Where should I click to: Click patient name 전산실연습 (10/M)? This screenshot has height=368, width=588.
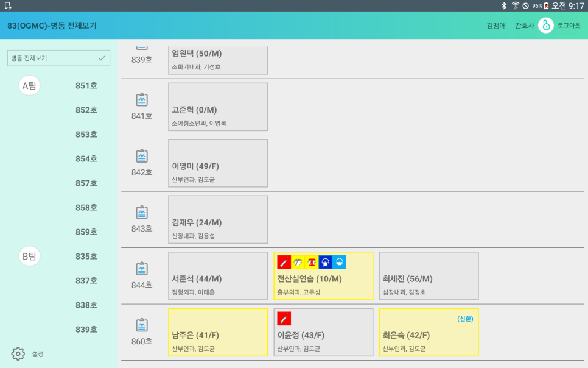tap(309, 279)
